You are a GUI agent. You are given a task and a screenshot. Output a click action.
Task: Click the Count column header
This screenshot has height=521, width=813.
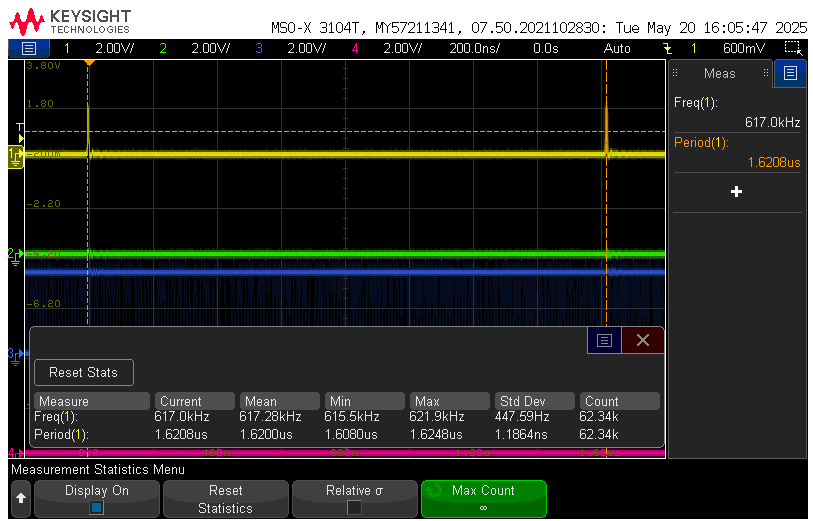(x=620, y=401)
